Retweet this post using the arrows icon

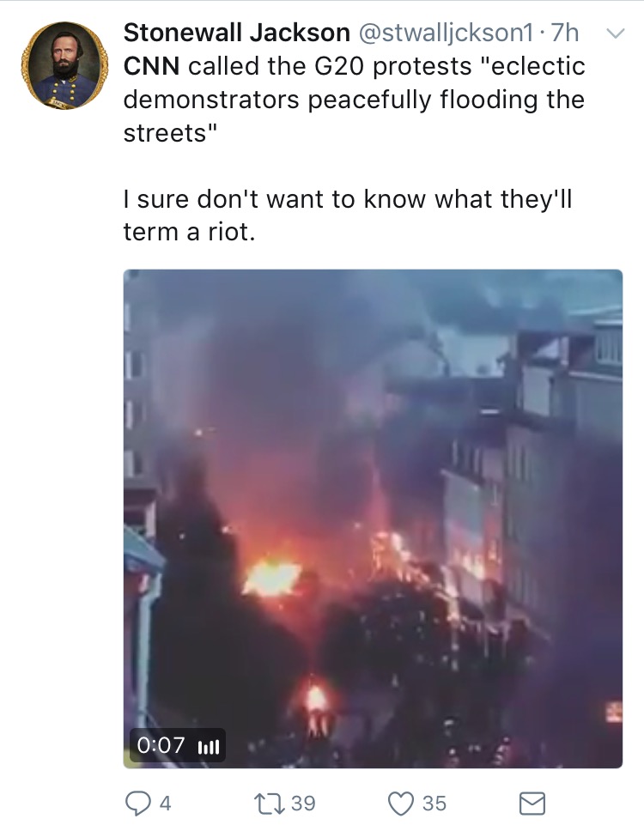coord(270,804)
